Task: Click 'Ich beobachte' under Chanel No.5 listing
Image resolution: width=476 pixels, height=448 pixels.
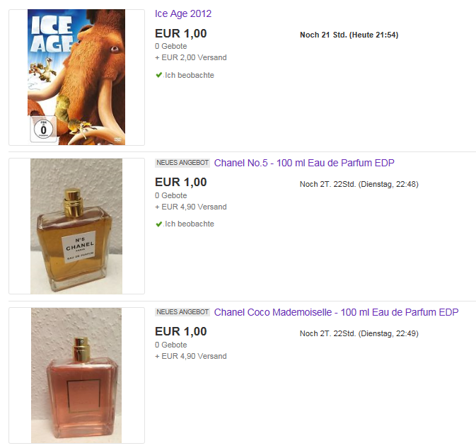Action: coord(190,224)
